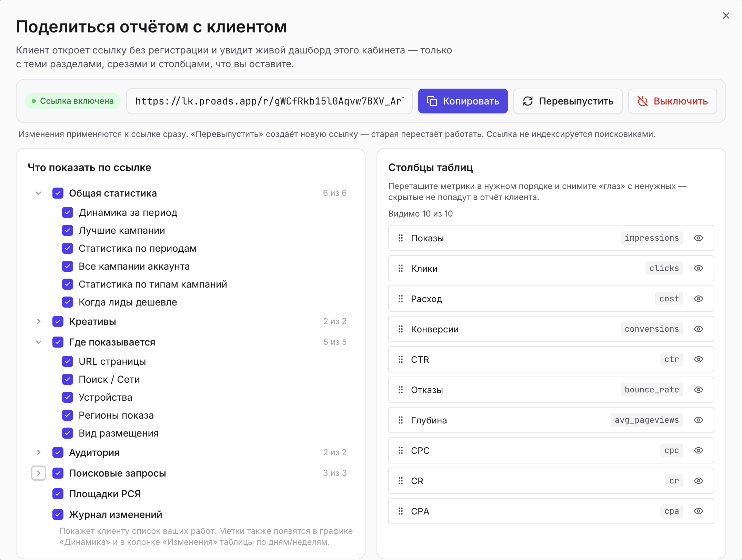Uncheck the Где показывается checkbox
The width and height of the screenshot is (742, 560).
click(x=58, y=342)
